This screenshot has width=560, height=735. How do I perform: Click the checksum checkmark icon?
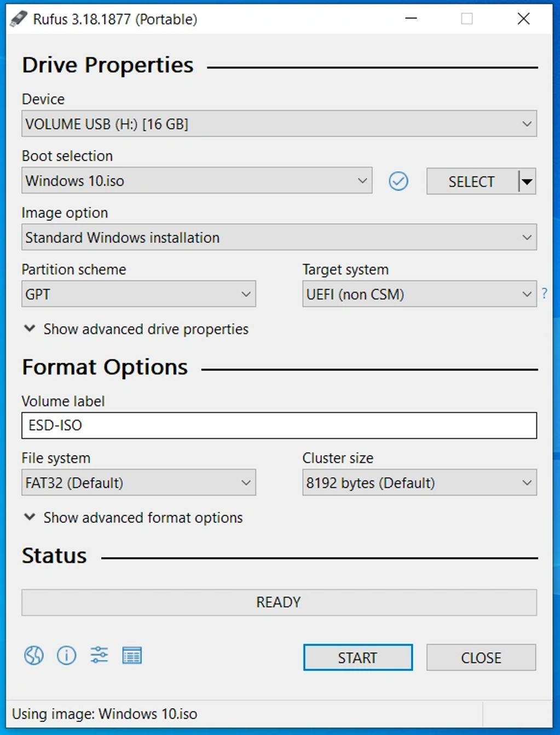[x=399, y=181]
